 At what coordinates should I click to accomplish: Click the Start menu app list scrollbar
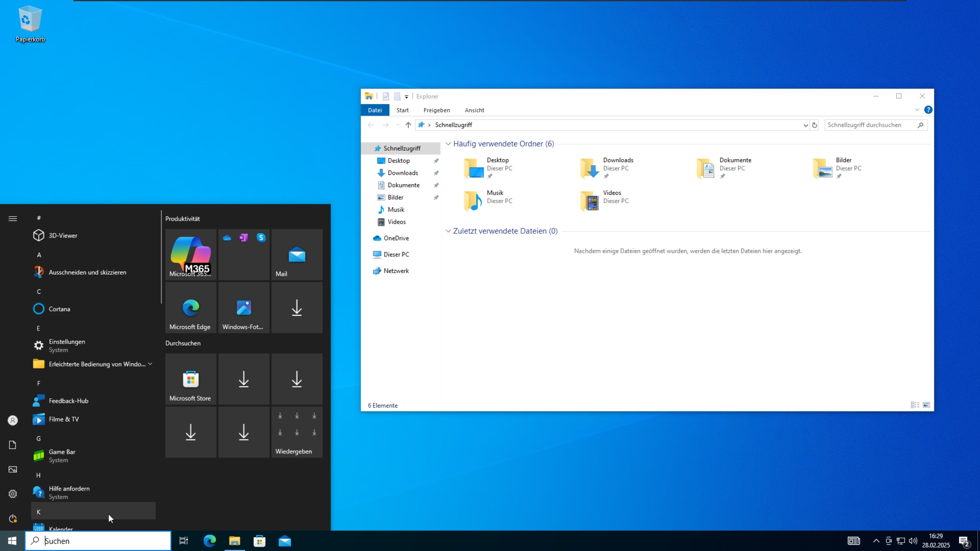click(161, 256)
